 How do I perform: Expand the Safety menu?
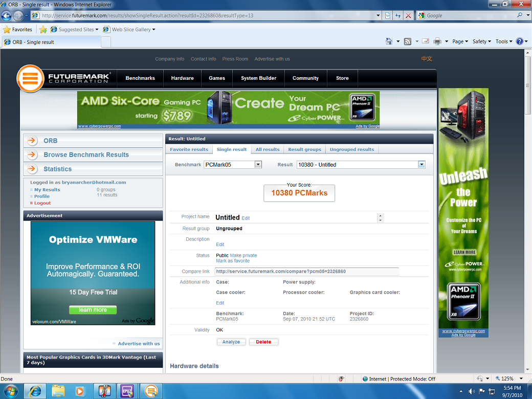click(x=482, y=41)
